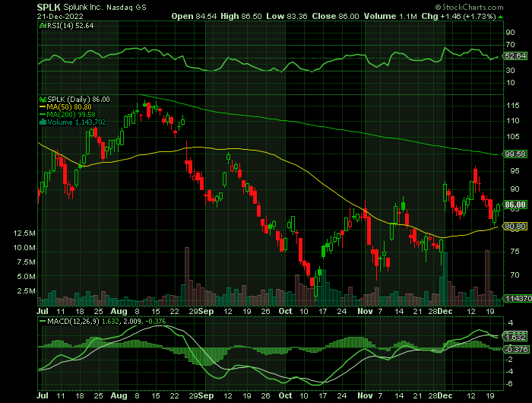
Task: Click the tallest volume bar in late August
Action: point(187,276)
